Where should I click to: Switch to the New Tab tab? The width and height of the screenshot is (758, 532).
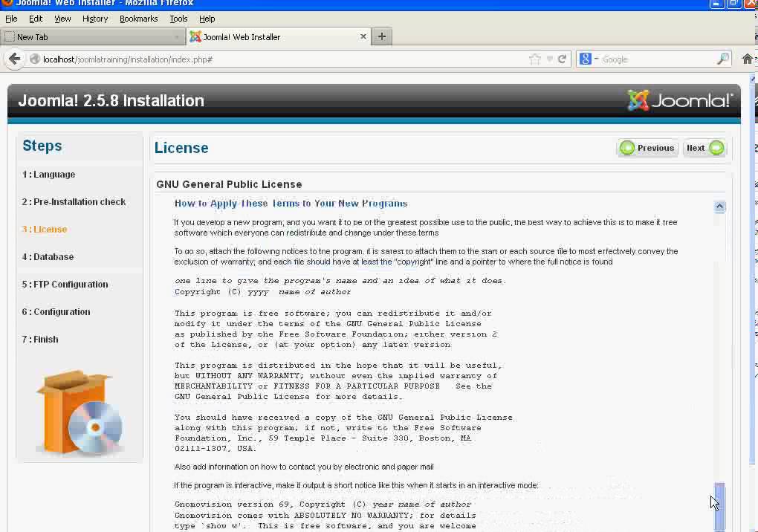point(93,37)
